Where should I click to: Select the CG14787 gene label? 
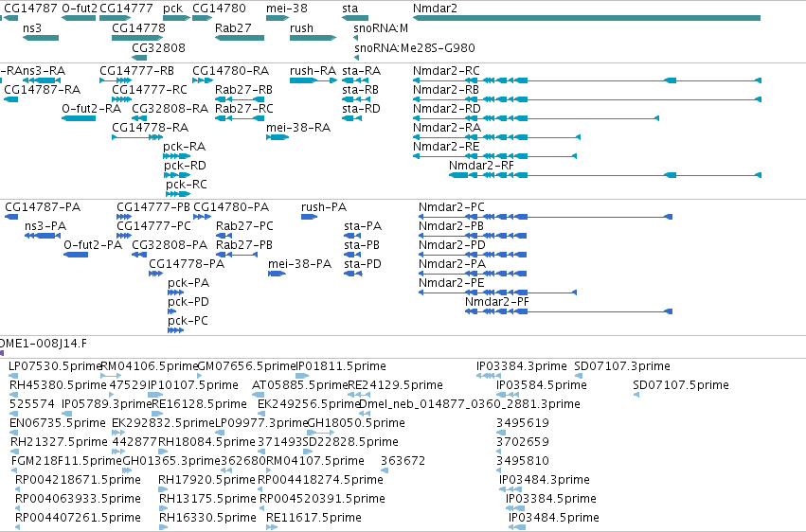click(x=30, y=9)
